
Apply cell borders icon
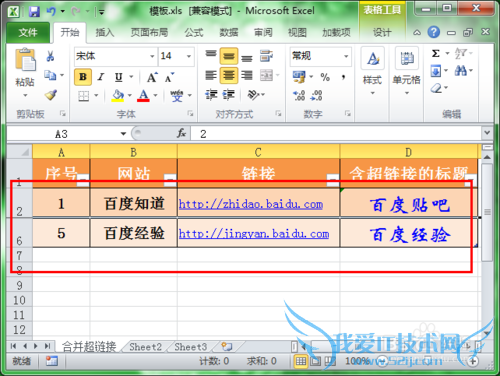(x=83, y=96)
